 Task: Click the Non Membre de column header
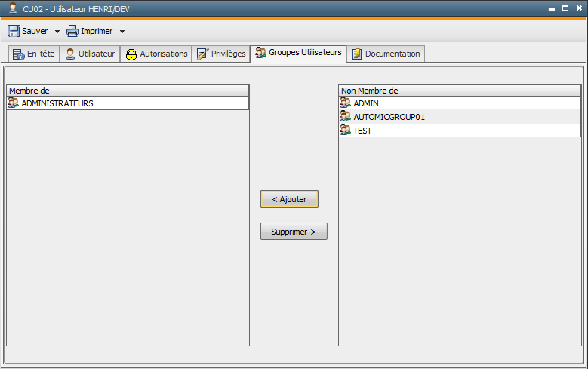point(459,91)
